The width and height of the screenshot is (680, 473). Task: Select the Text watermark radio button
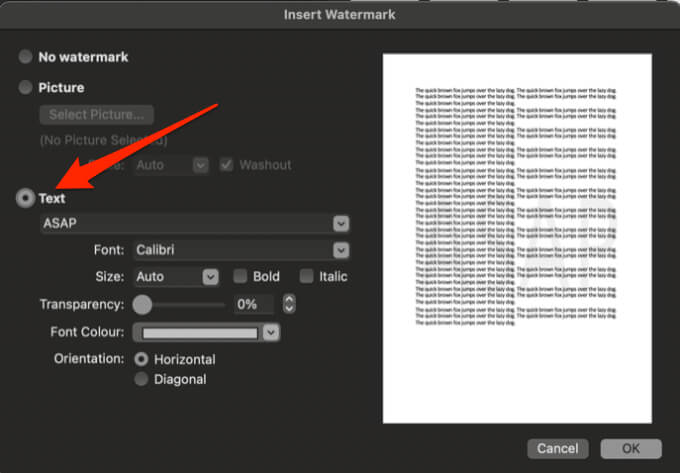pyautogui.click(x=25, y=198)
